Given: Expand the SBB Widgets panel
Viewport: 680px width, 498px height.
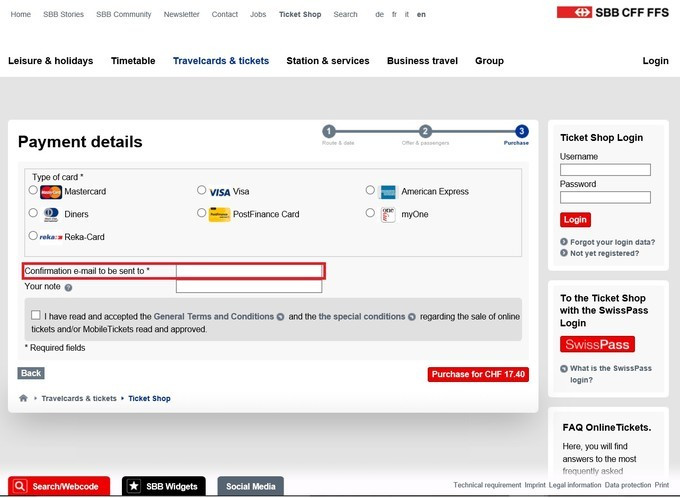Looking at the screenshot, I should [x=163, y=486].
